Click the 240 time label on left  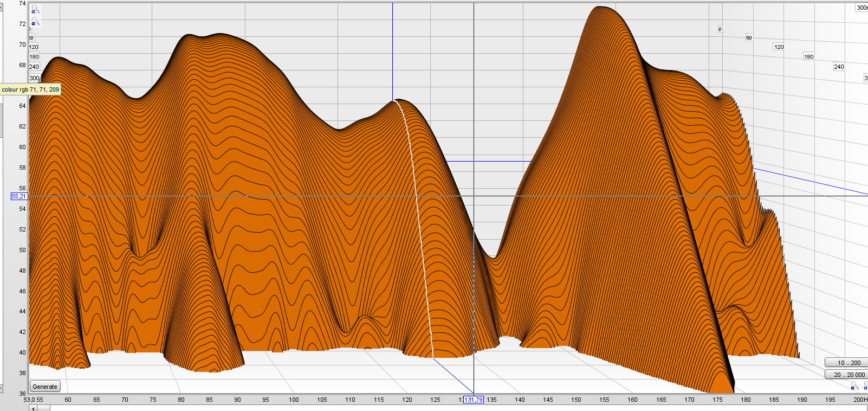34,67
